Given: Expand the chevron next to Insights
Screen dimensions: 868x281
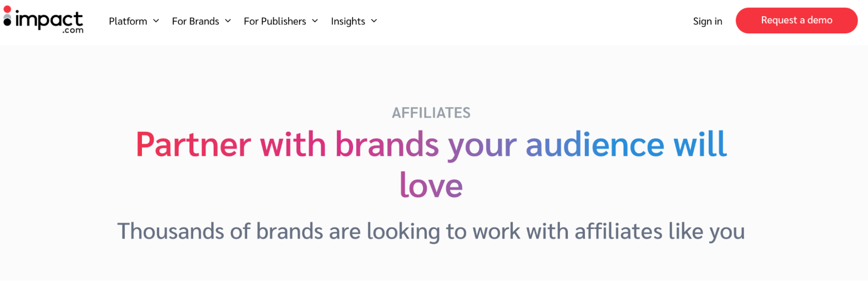Looking at the screenshot, I should coord(374,21).
